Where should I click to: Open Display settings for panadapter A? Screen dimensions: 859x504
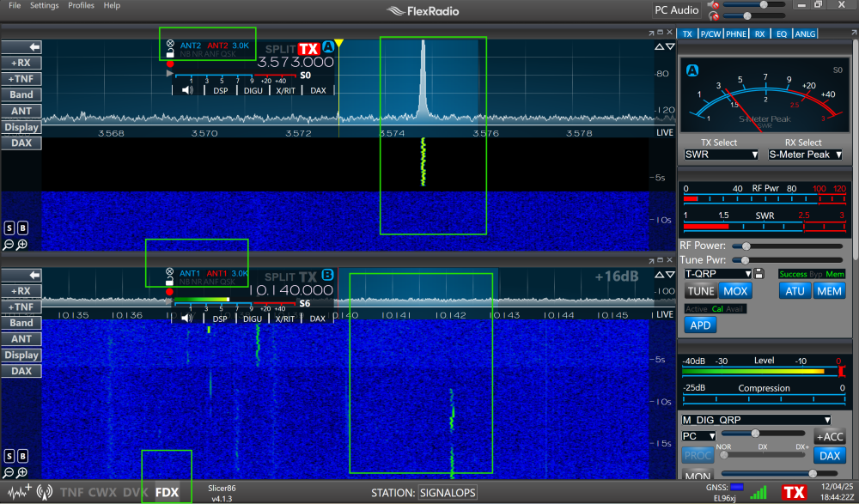coord(21,127)
